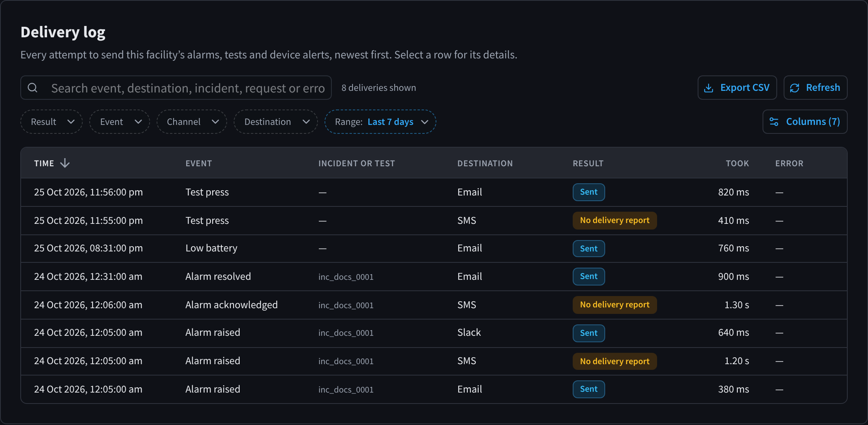Click the TOOK column header

[737, 163]
